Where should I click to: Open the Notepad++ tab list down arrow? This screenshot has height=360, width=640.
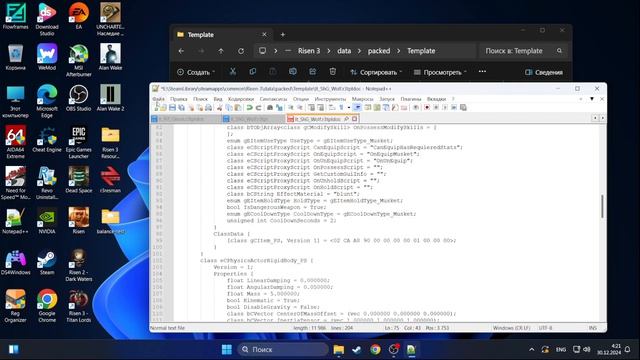(592, 99)
